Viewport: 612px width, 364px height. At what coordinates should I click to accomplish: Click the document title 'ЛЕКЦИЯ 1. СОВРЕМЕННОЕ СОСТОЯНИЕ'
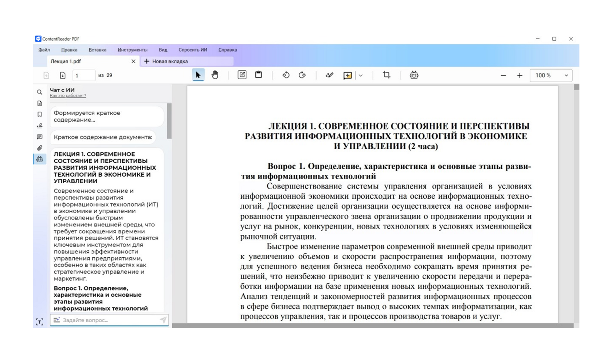(386, 136)
